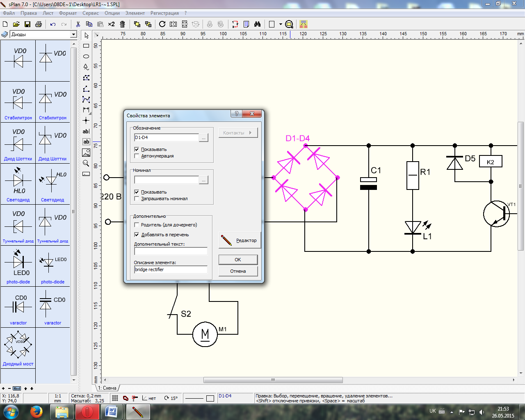Renumber components with the 1-2-3 icon
This screenshot has width=525, height=420.
(x=235, y=24)
